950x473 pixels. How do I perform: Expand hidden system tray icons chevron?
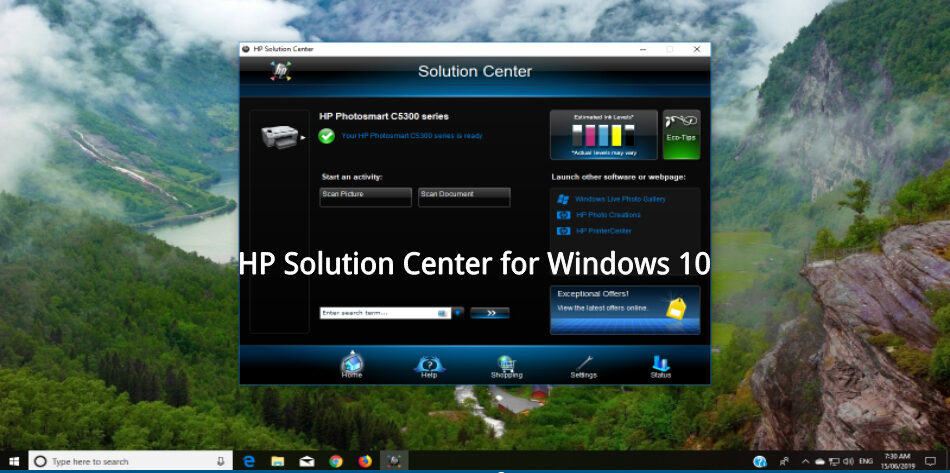pos(805,461)
